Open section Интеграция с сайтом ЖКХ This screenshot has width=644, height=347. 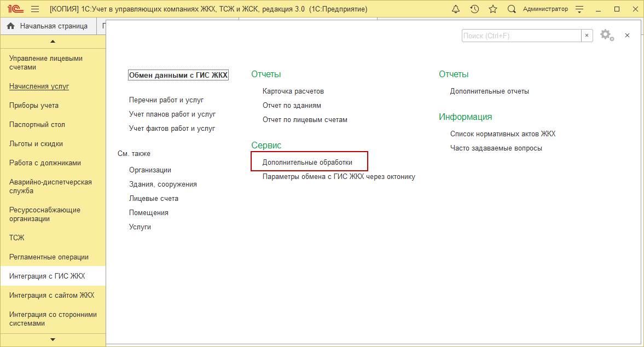pos(52,295)
